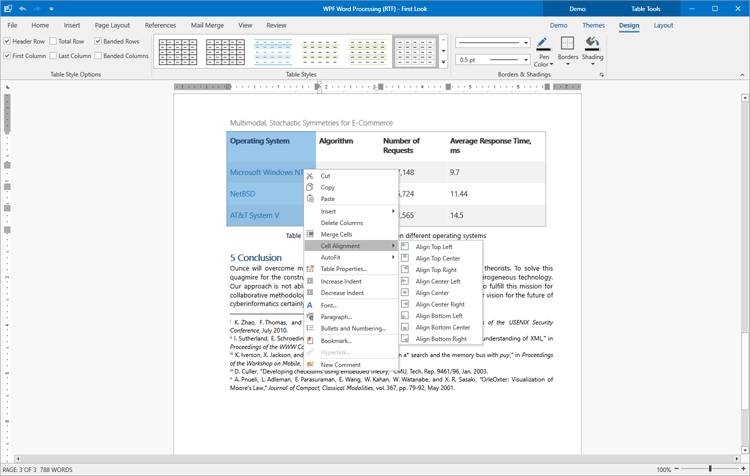Toggle the Last Column checkbox
This screenshot has height=476, width=750.
point(53,56)
